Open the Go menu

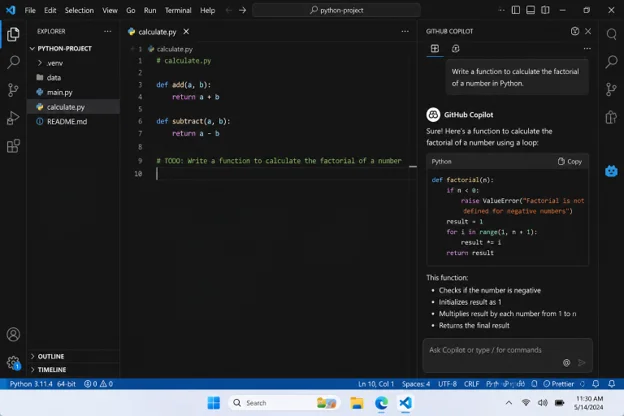[131, 10]
